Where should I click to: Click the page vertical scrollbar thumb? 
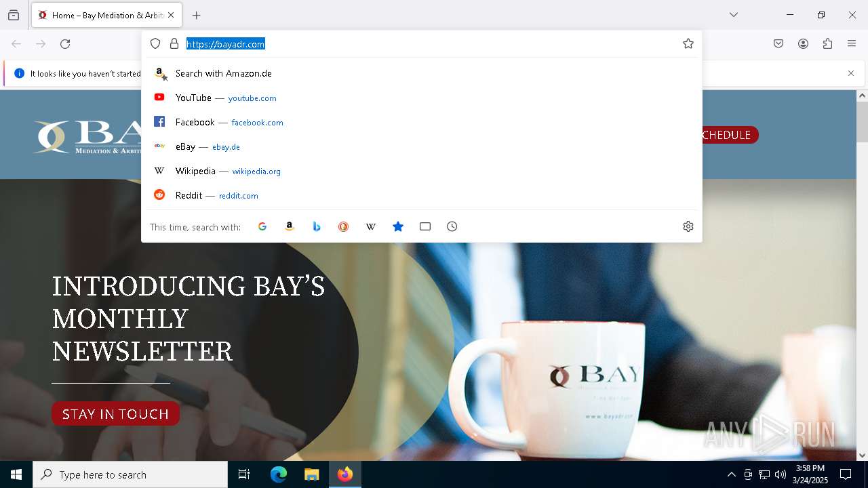point(862,123)
